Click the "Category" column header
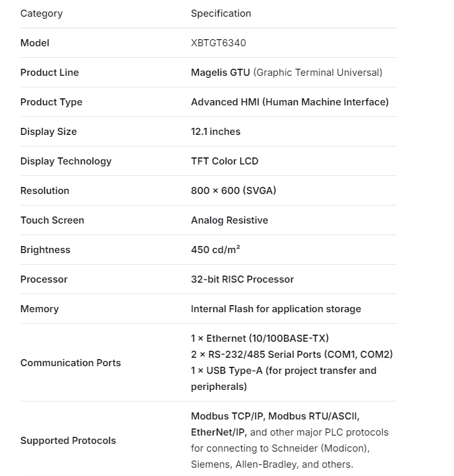 41,13
